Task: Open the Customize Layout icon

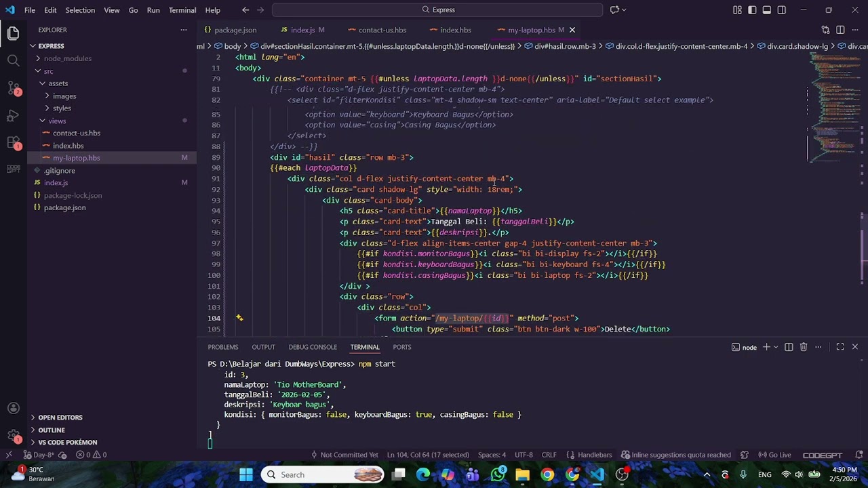Action: (x=737, y=10)
